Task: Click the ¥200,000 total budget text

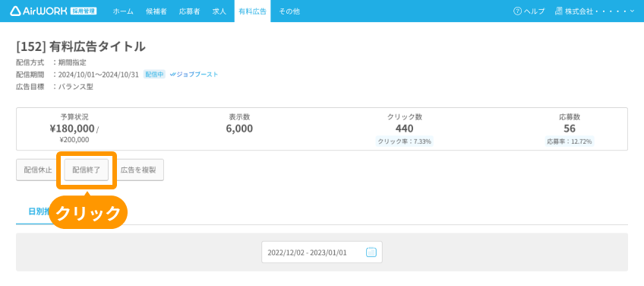Action: [74, 140]
